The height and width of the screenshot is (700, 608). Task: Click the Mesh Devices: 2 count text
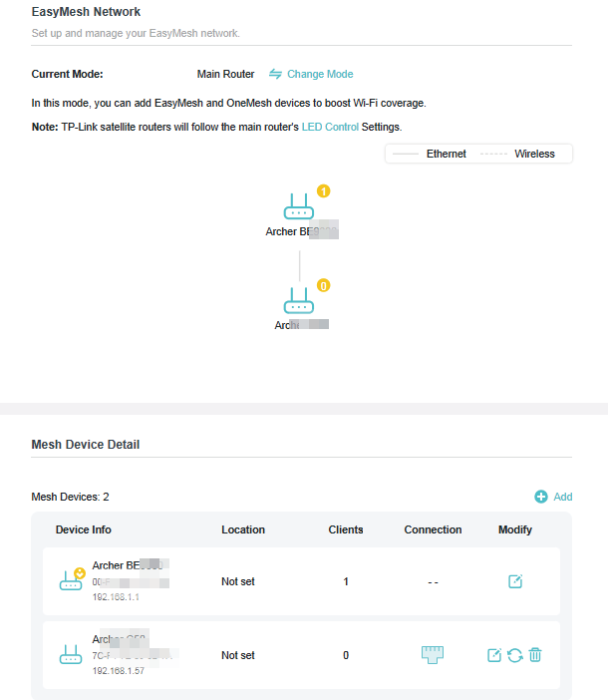[x=70, y=497]
